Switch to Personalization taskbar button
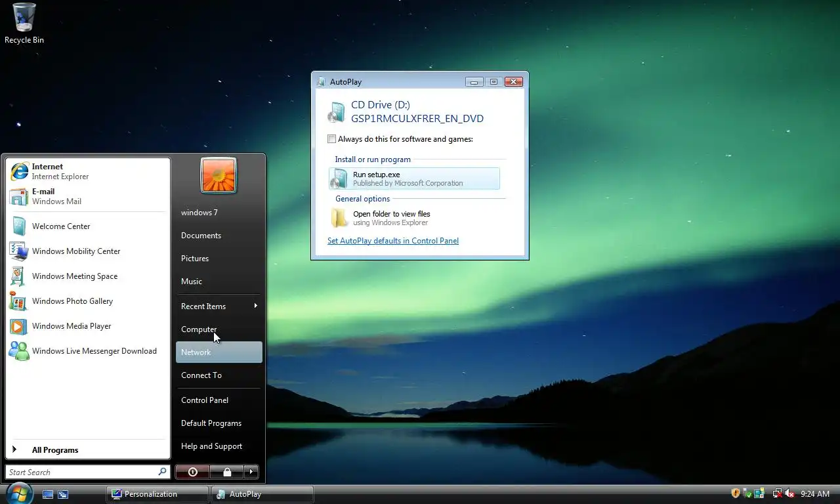 157,494
